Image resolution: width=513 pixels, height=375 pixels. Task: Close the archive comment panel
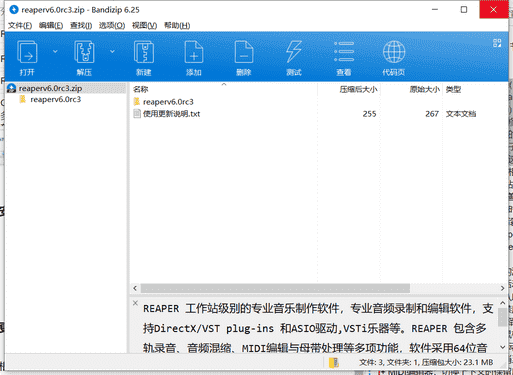click(x=135, y=303)
